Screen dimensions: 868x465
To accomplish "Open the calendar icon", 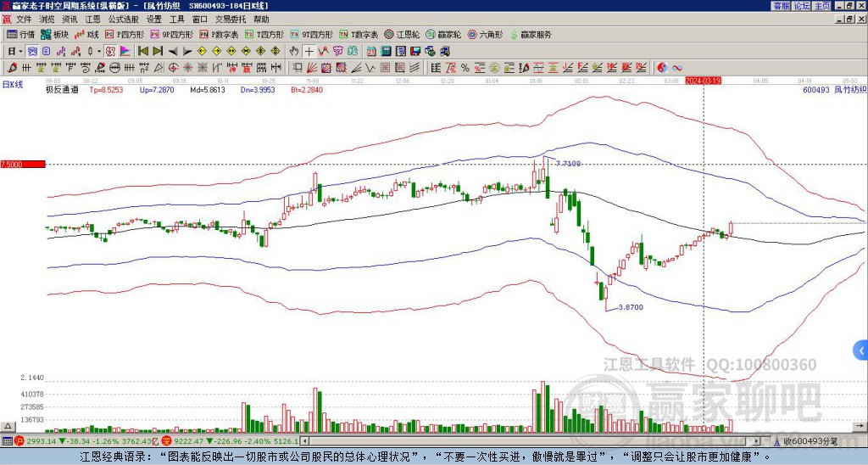I will pos(371,52).
